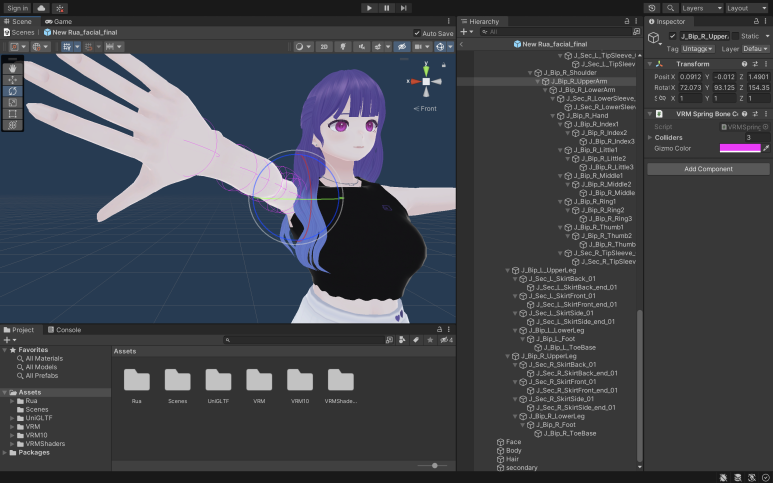Click Search by Label tag icon
Image resolution: width=773 pixels, height=483 pixels.
click(416, 340)
